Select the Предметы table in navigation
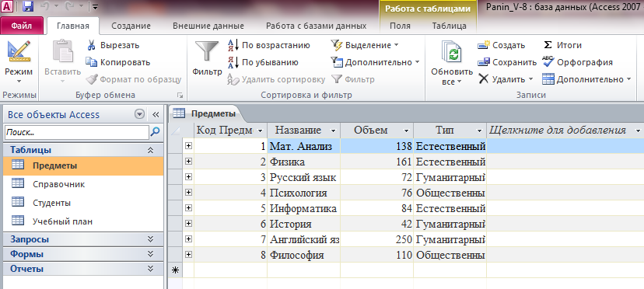 coord(83,165)
